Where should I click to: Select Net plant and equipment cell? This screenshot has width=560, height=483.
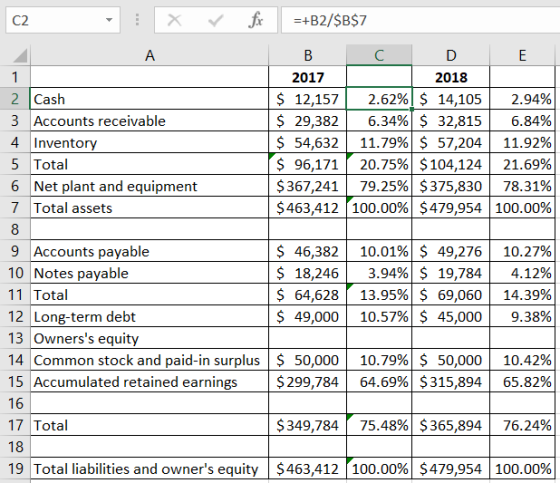click(149, 186)
